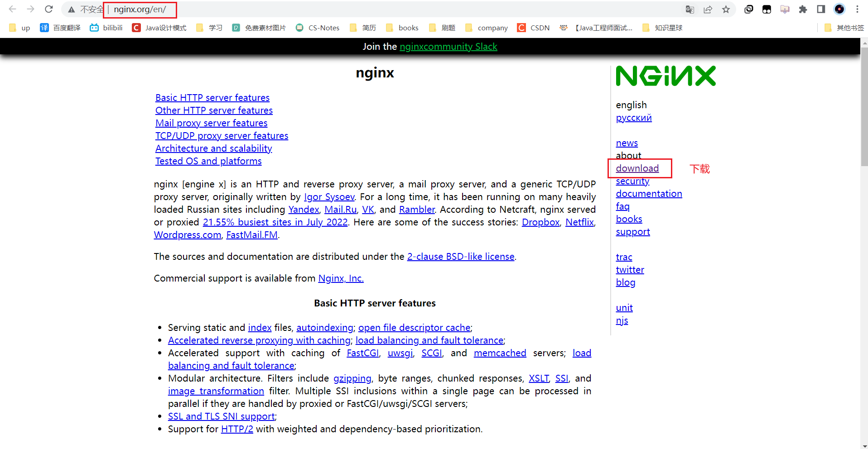The image size is (868, 449).
Task: Reload the nginx.org page
Action: tap(48, 9)
